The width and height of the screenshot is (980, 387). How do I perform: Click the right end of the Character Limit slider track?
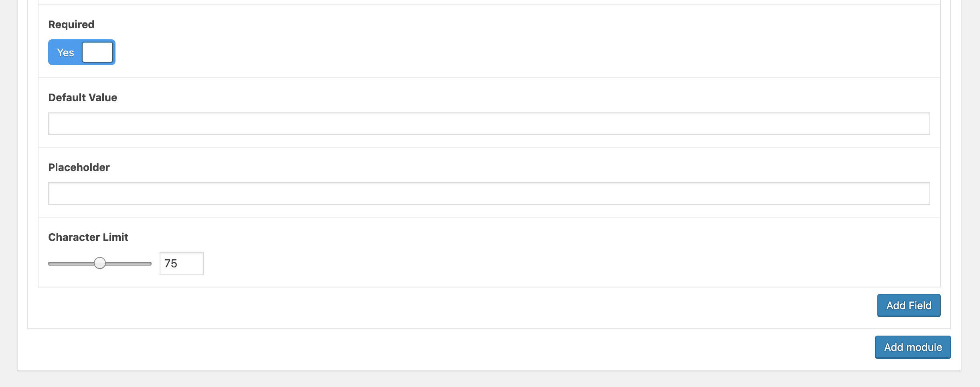click(149, 264)
